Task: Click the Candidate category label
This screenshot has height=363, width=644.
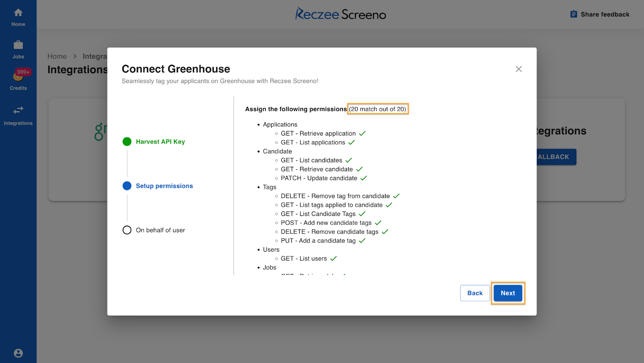Action: click(x=277, y=151)
